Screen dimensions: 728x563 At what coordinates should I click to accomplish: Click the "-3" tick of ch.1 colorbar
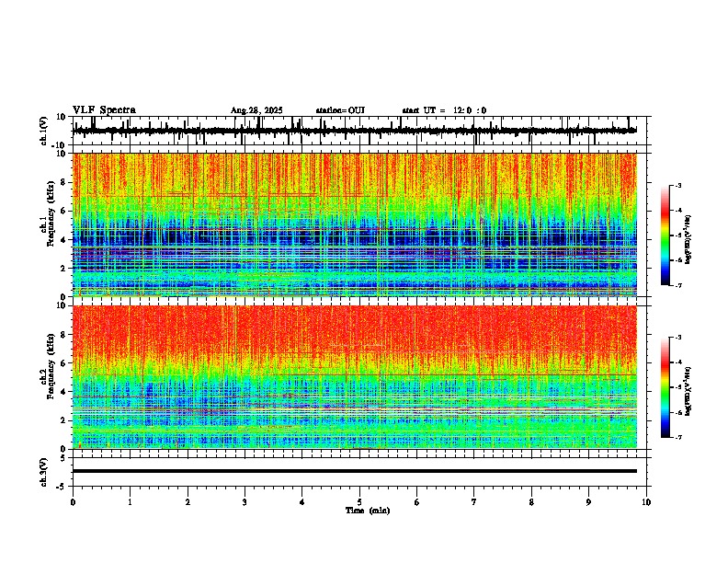click(x=678, y=185)
